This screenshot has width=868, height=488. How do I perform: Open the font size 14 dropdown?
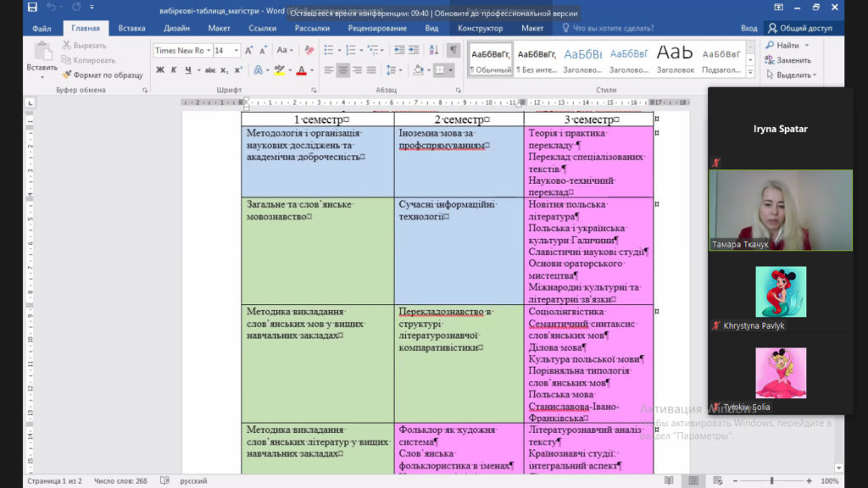[236, 50]
